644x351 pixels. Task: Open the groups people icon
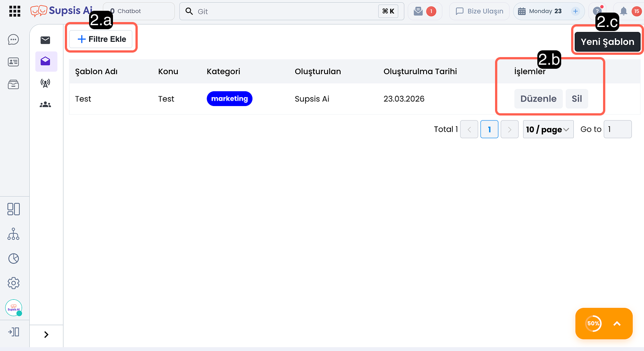[x=45, y=105]
